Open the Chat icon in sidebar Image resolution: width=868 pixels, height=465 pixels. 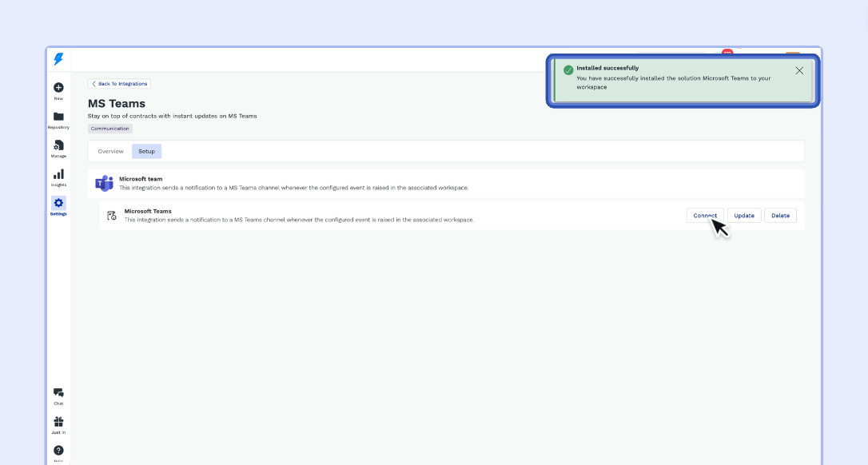58,393
